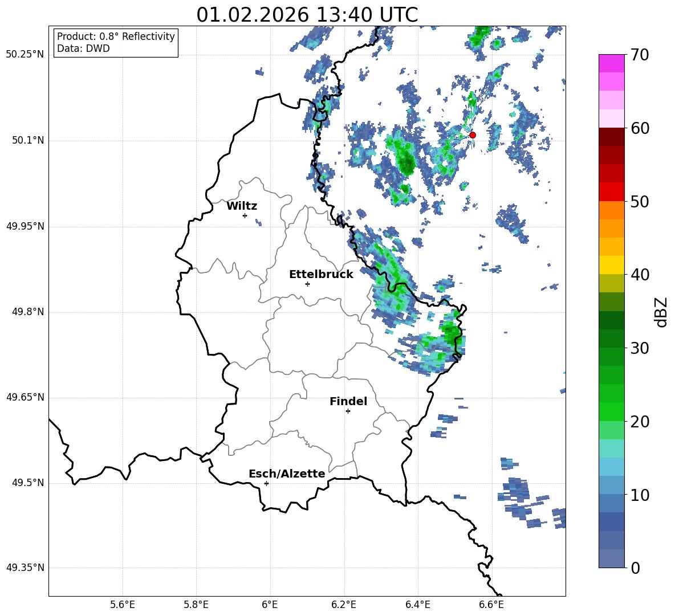
Task: Click the olive band just below 40 dBZ
Action: tap(611, 283)
